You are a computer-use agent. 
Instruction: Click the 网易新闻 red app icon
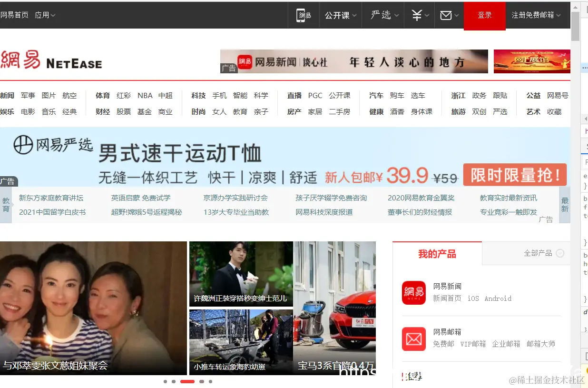point(413,292)
